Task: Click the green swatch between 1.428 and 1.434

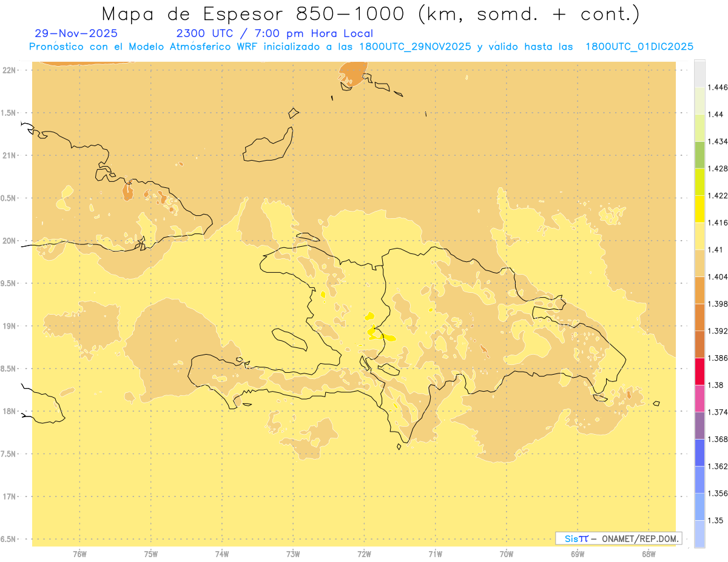Action: [x=699, y=155]
